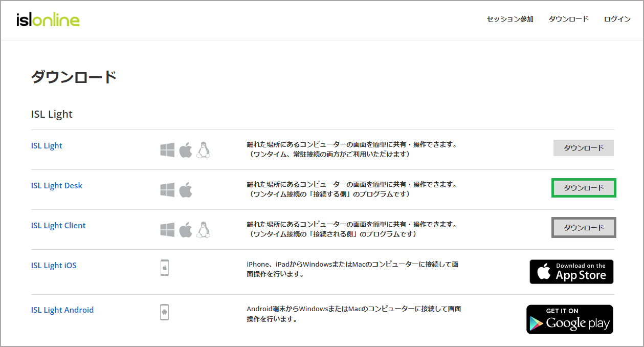Click the Android phone icon in ISL Light Android row
Screen dimensions: 644x347
[165, 312]
